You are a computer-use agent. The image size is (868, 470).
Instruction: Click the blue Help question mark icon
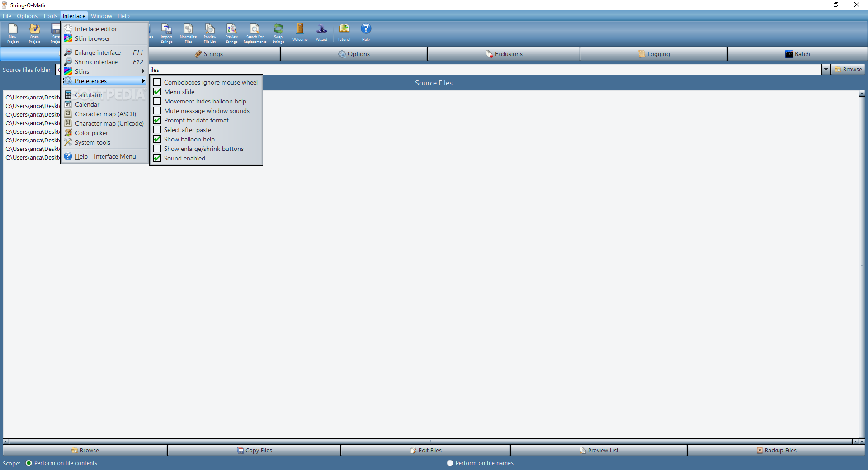[x=366, y=33]
